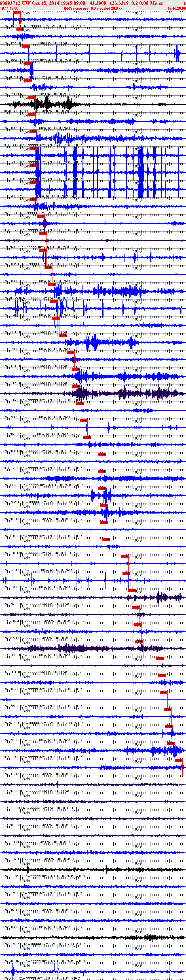
Task: Select the UW BLOW HHZ station label
Action: tap(43, 876)
